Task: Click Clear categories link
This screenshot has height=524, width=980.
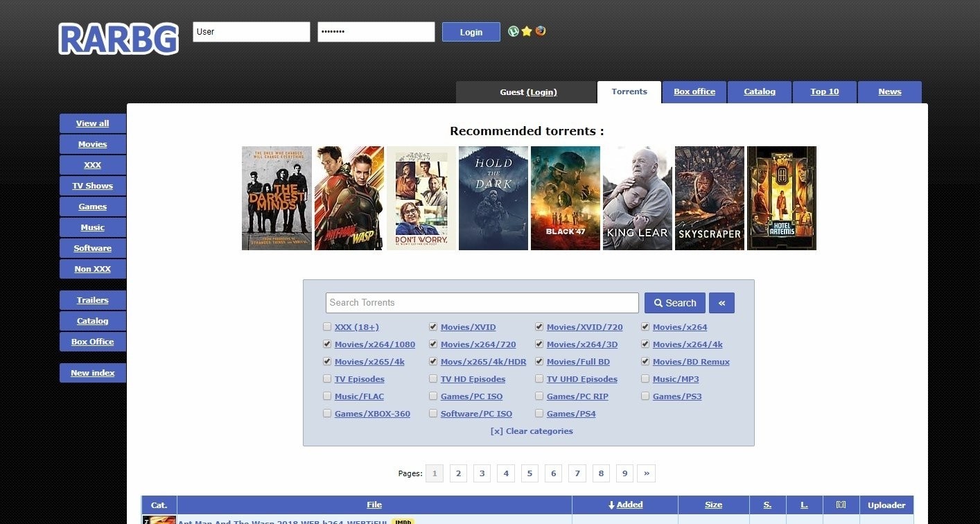Action: click(532, 431)
